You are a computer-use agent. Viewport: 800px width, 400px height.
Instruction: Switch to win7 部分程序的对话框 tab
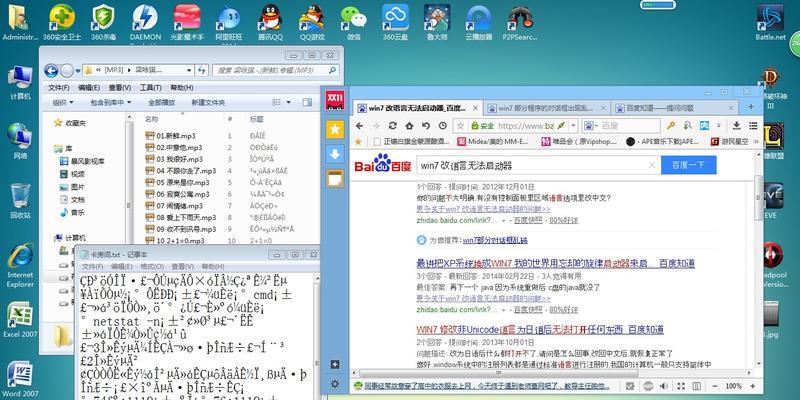546,108
